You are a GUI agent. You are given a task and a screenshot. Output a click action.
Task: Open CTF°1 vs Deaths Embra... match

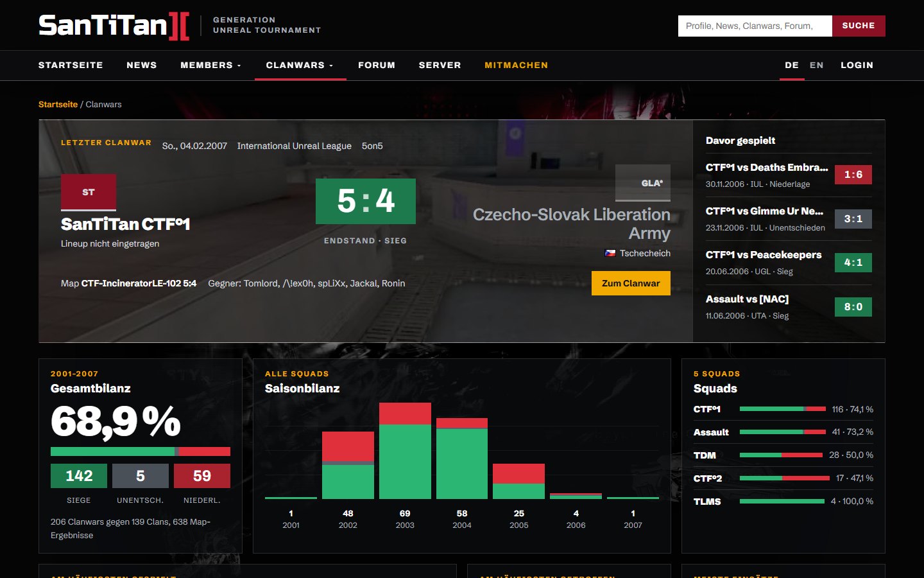tap(767, 168)
